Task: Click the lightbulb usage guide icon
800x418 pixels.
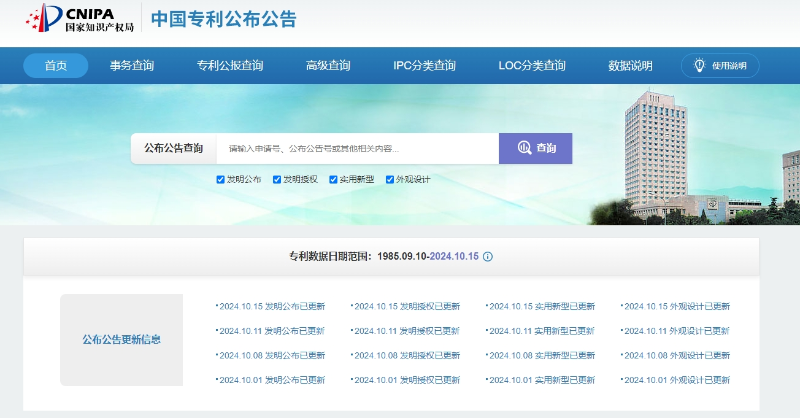Action: point(698,66)
